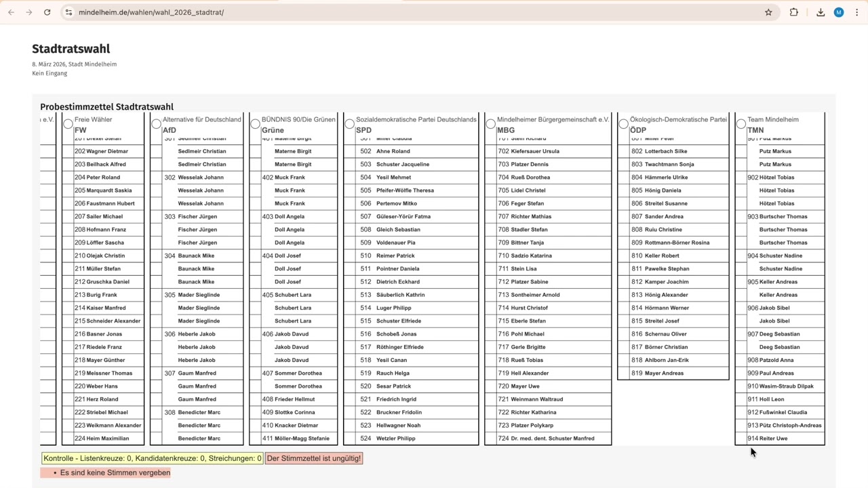Click the 'Probestimmzettel Stadtratswahl' heading

tap(106, 106)
